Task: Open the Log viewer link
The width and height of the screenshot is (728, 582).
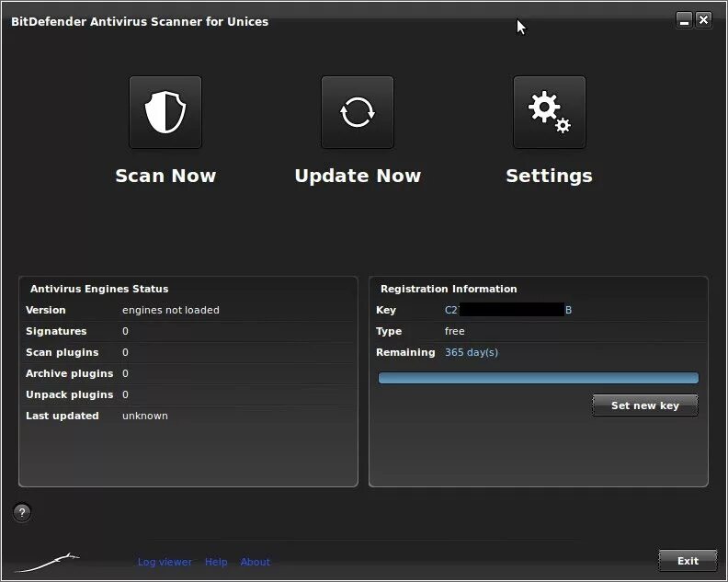Action: [165, 562]
